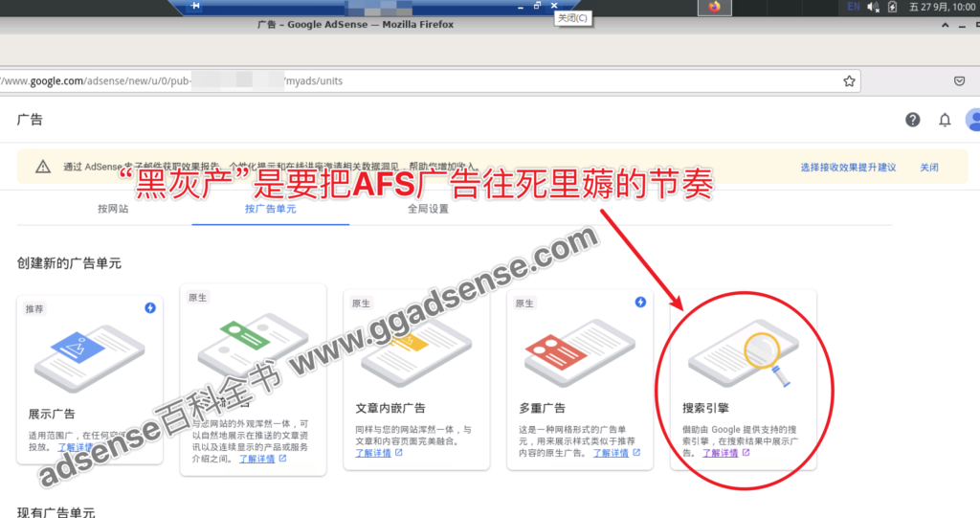Select the 展示广告 display ad illustration
Viewport: 980px width, 518px height.
[89, 358]
